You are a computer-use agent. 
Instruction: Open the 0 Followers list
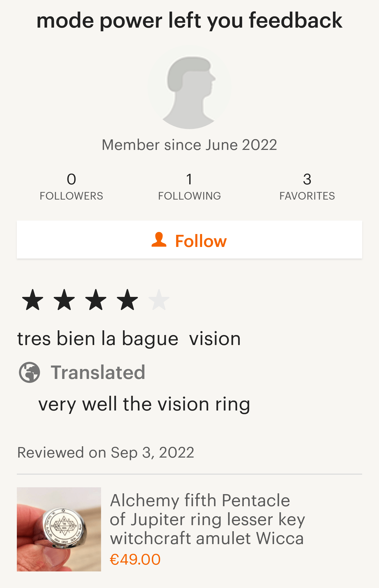(71, 186)
